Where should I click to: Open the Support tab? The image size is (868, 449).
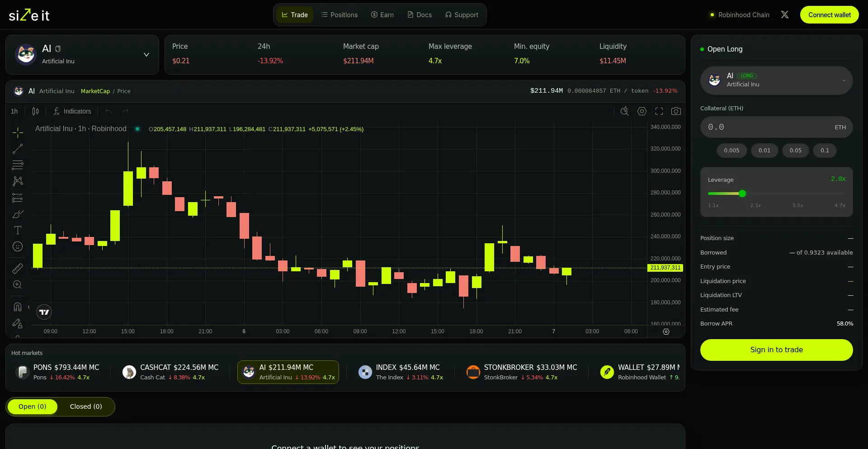462,15
